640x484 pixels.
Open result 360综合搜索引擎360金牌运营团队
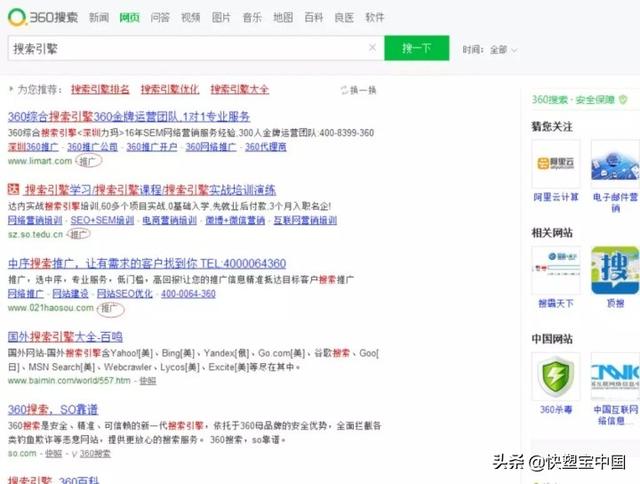[x=129, y=117]
